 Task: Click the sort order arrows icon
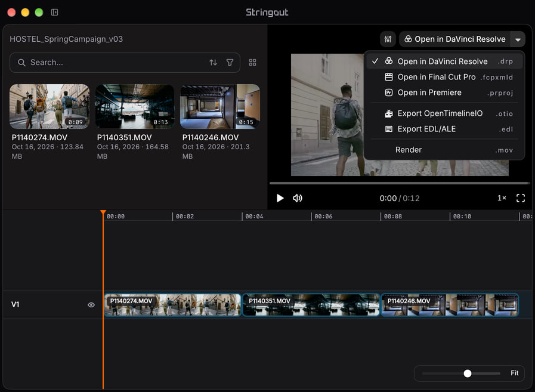coord(214,63)
